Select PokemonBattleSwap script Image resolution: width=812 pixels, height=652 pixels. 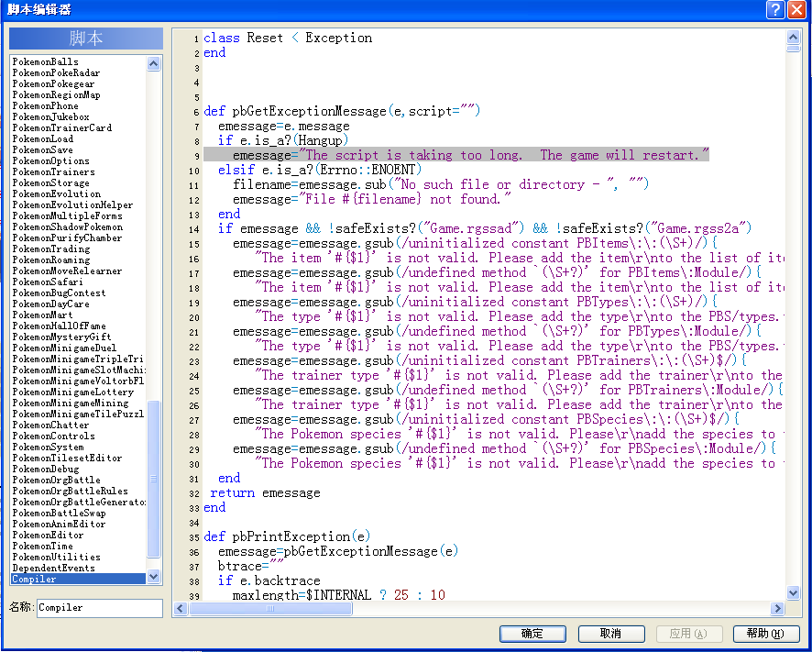[x=59, y=514]
